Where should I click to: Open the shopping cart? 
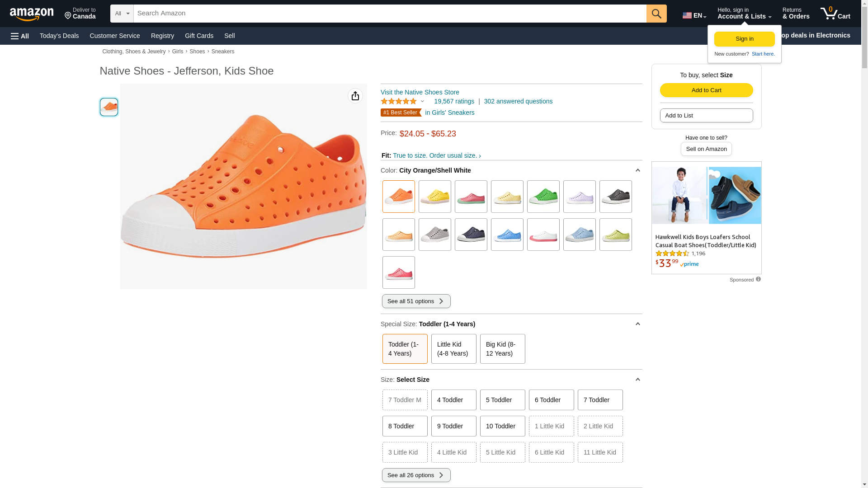(835, 14)
